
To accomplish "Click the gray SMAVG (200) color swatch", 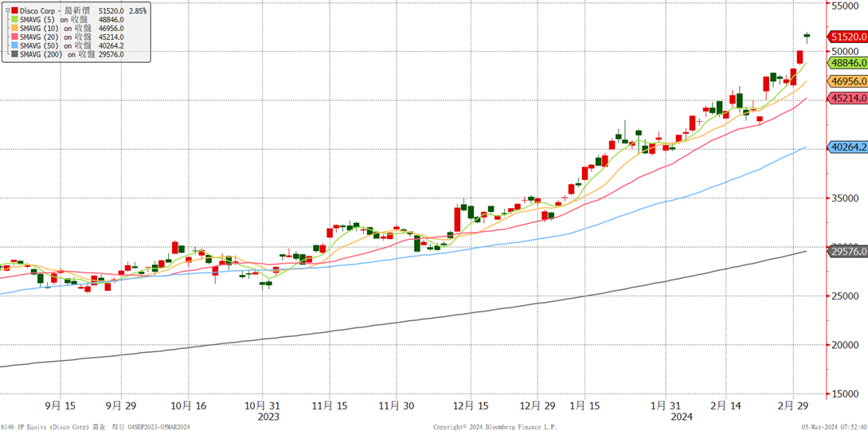I will pyautogui.click(x=14, y=54).
